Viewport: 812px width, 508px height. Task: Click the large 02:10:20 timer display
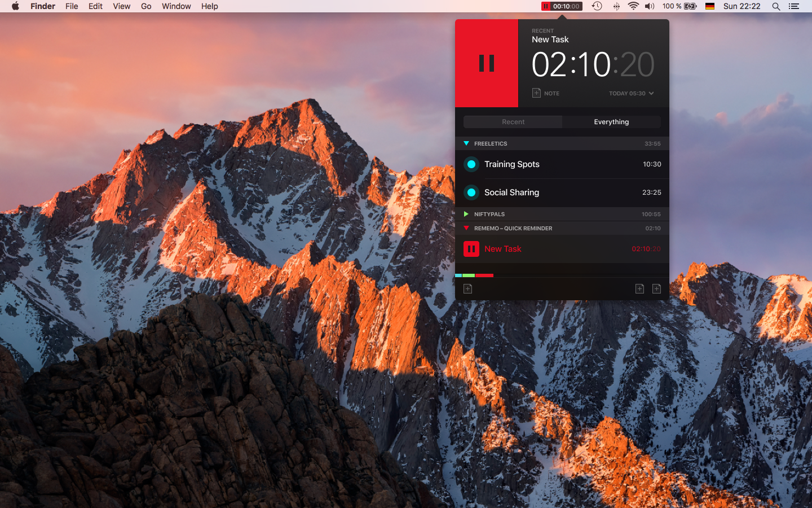coord(593,64)
